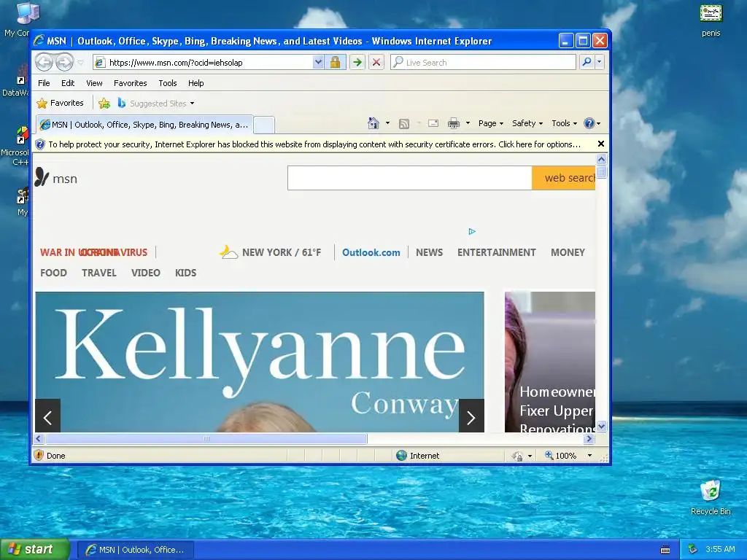Viewport: 747px width, 560px height.
Task: Open the KIDS section link
Action: pos(185,273)
